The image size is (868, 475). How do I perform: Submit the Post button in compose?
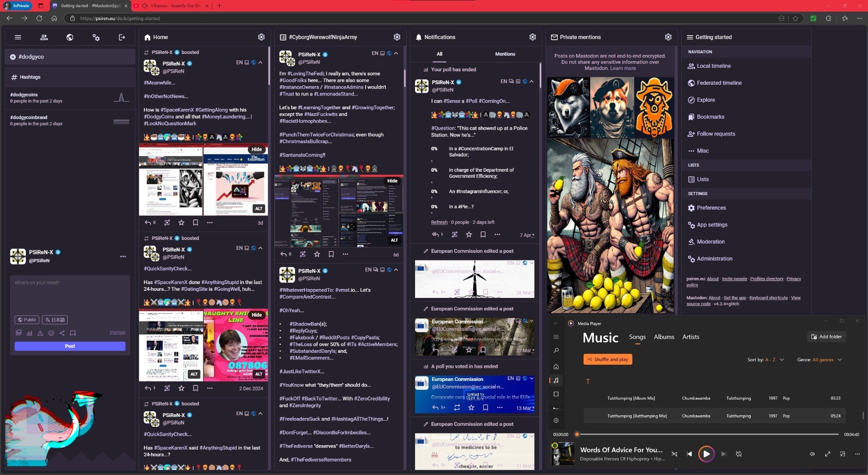70,346
